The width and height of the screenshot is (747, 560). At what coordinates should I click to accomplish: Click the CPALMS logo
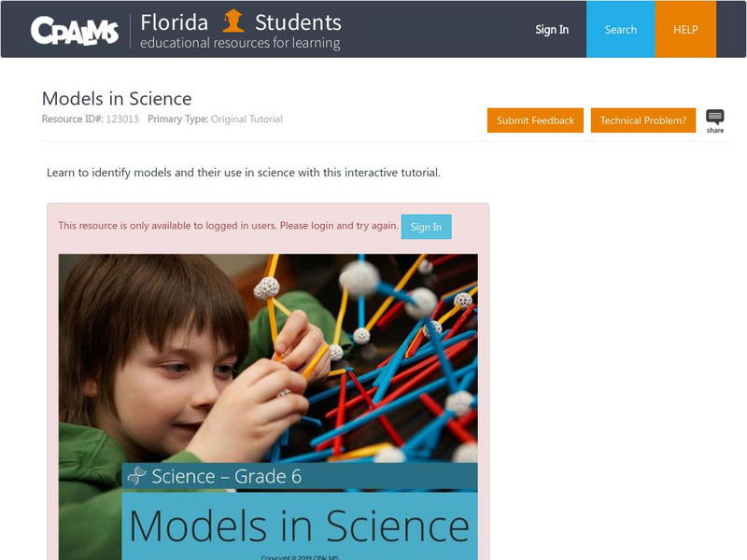[75, 31]
